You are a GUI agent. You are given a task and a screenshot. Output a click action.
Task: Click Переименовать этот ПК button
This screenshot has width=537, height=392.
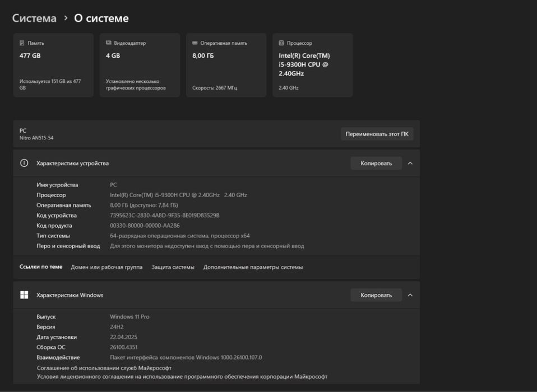(x=377, y=134)
